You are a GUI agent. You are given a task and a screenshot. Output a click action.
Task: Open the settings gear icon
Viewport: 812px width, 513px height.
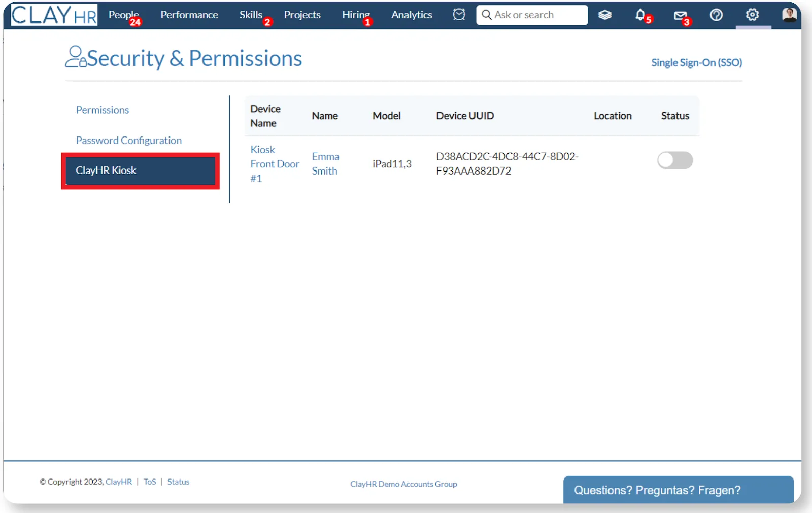tap(752, 15)
